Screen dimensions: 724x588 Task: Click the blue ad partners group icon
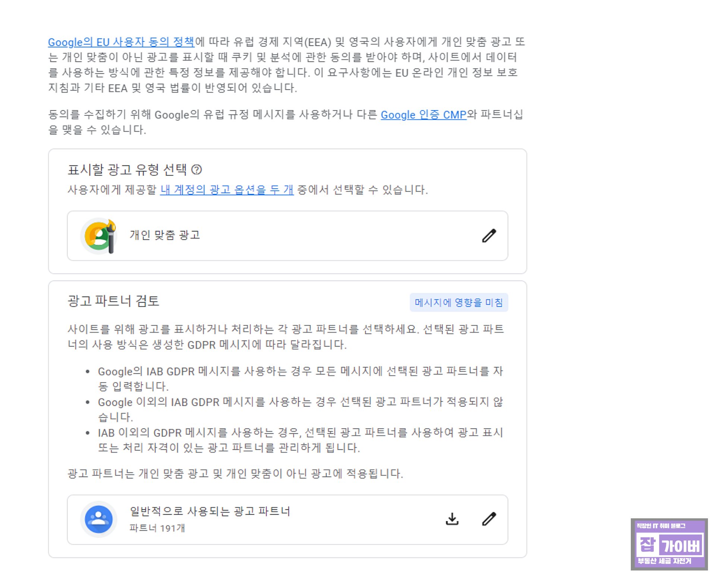pyautogui.click(x=99, y=519)
